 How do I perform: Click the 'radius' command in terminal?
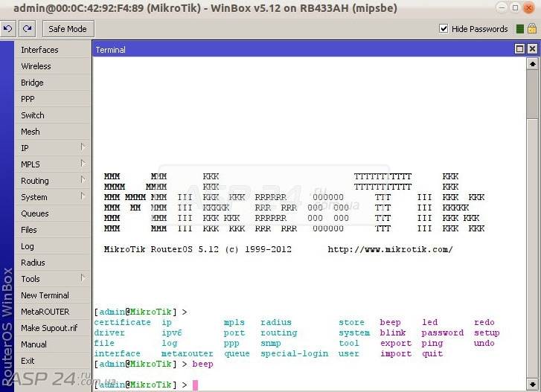[276, 322]
